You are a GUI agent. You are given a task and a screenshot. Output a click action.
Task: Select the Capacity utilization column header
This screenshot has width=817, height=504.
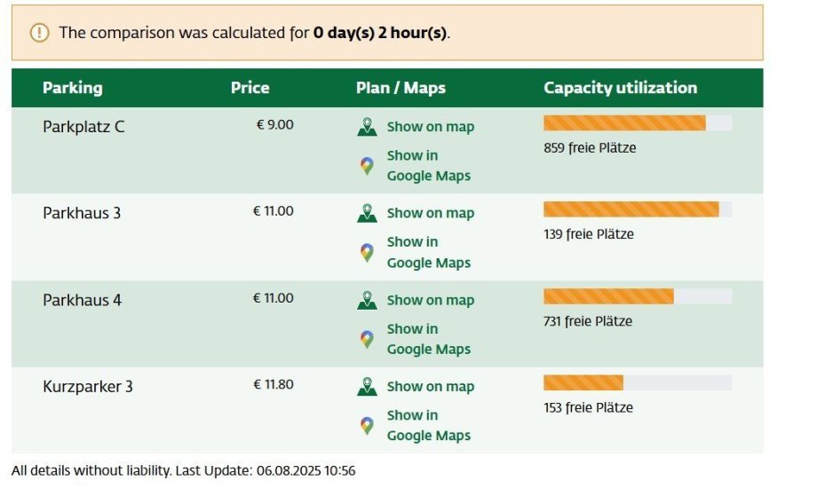[620, 88]
